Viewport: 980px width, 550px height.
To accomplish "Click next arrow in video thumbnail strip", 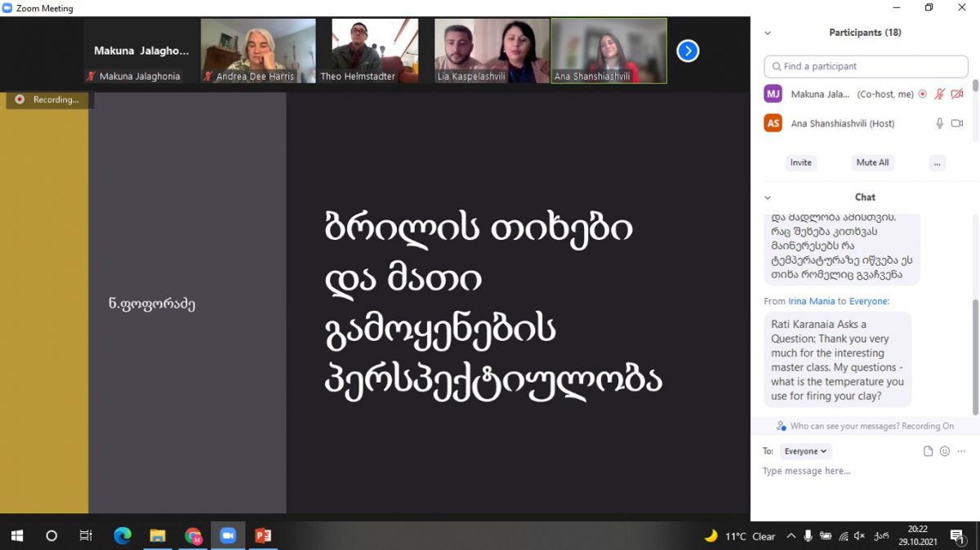I will click(688, 51).
